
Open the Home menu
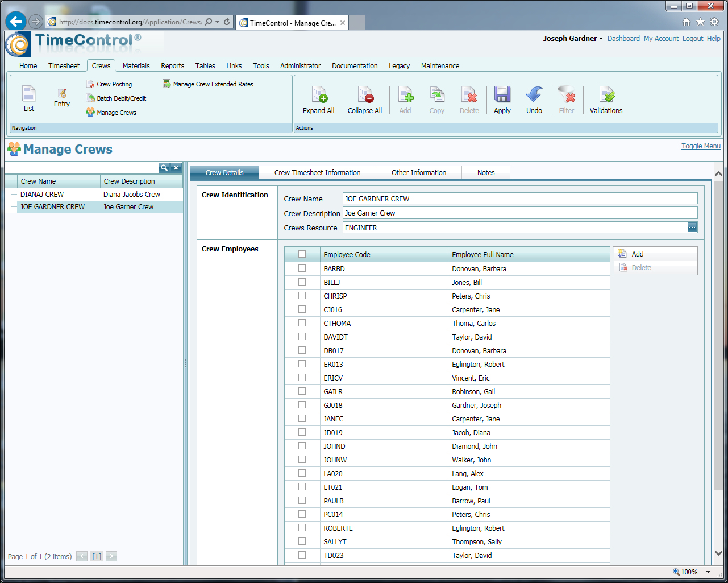tap(28, 66)
